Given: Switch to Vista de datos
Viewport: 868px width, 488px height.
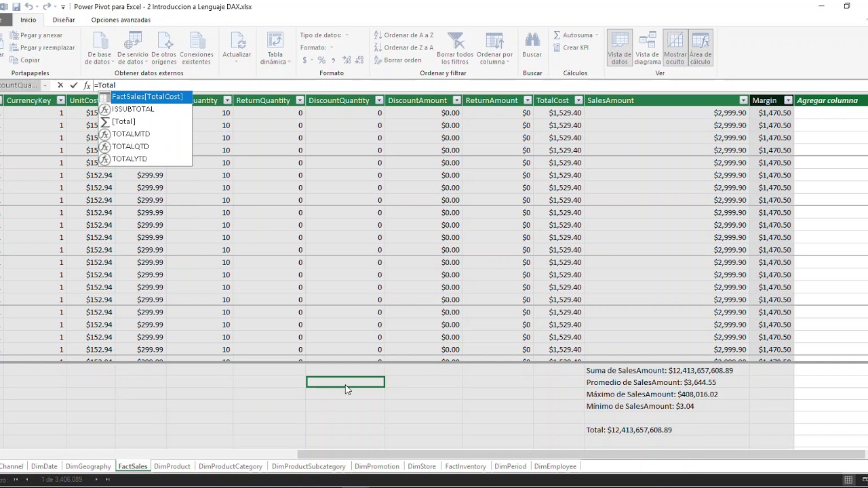Looking at the screenshot, I should point(619,48).
